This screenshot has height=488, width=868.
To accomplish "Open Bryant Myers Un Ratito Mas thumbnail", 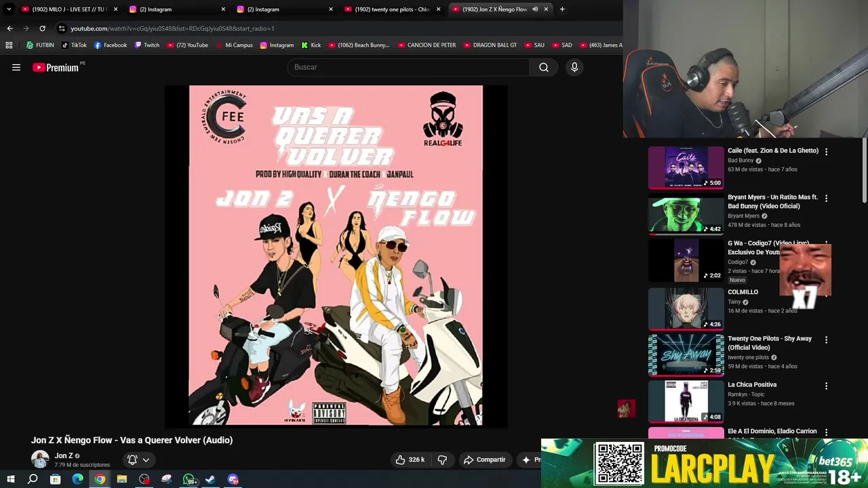I will (686, 214).
